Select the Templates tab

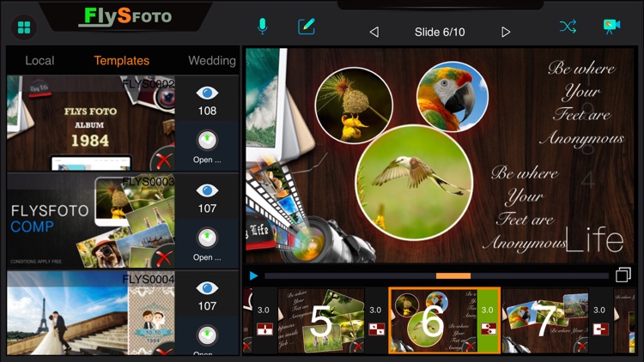[x=122, y=61]
